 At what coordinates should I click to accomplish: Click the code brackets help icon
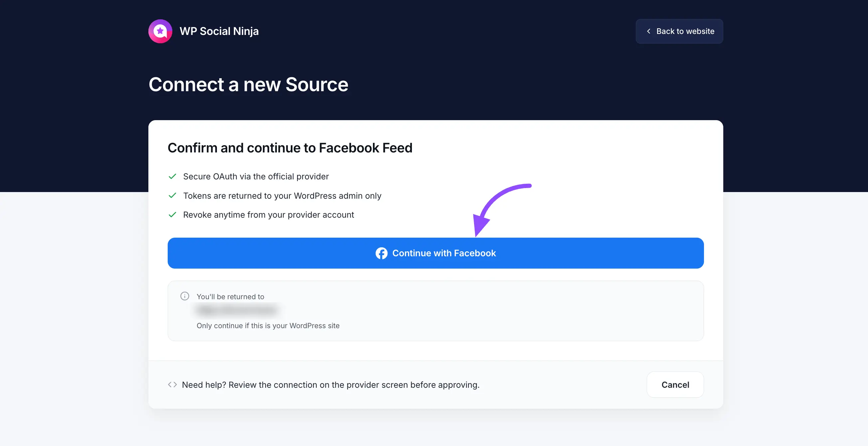(173, 385)
